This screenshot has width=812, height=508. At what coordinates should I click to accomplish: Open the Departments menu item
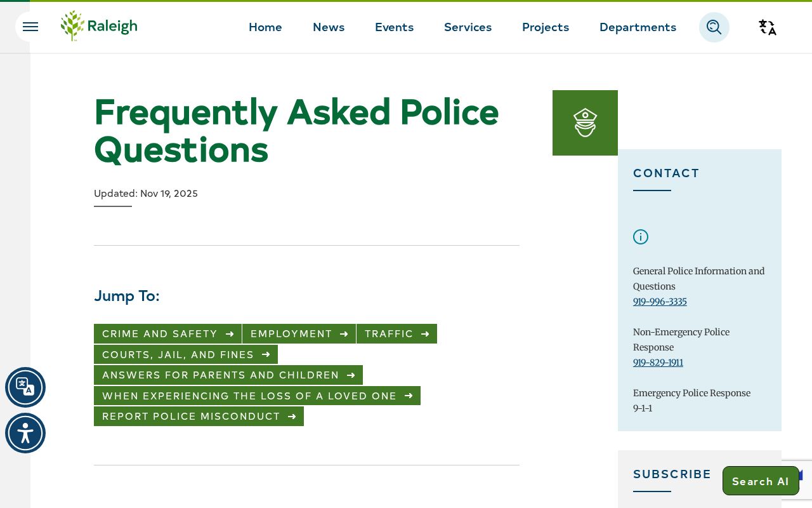638,27
